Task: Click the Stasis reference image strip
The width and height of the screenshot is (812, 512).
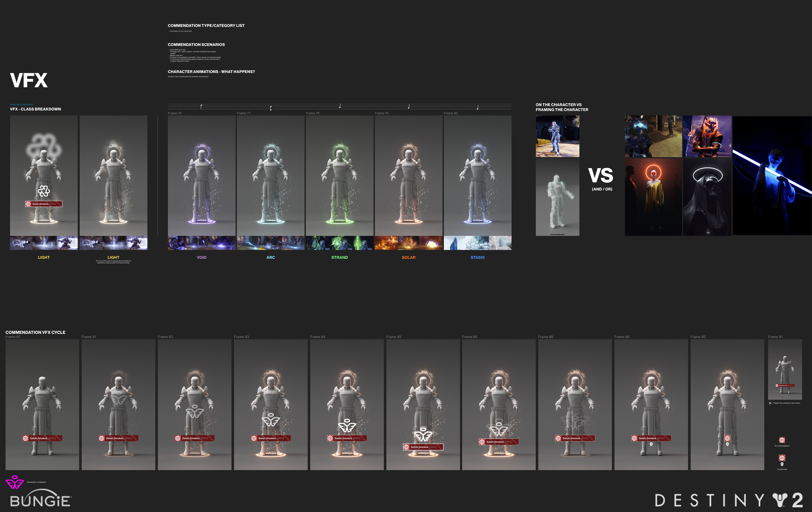Action: tap(478, 243)
